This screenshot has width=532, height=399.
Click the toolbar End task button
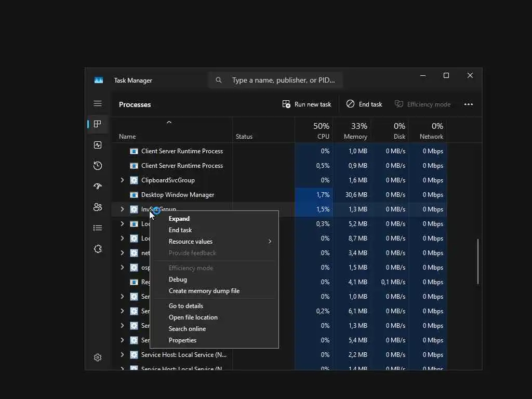(364, 104)
